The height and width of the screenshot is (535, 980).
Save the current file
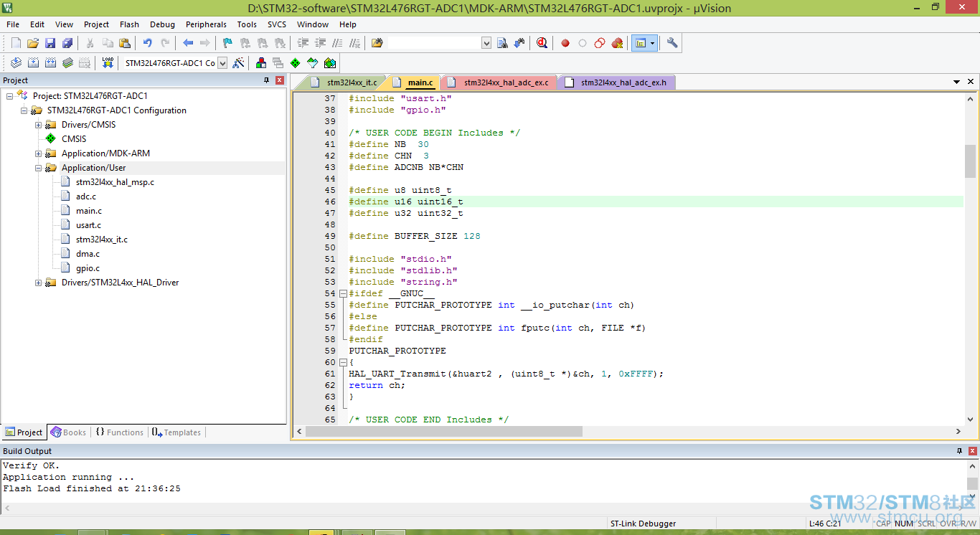[50, 43]
